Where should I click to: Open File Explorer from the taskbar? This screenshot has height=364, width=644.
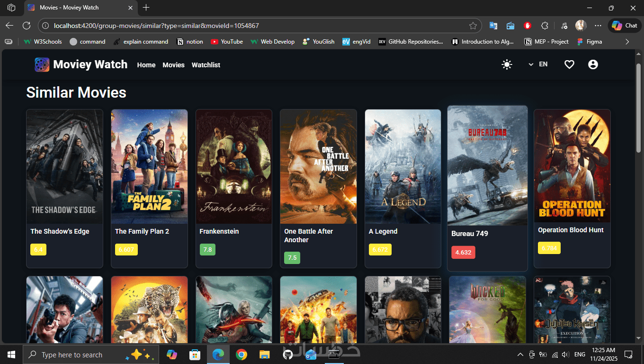265,355
